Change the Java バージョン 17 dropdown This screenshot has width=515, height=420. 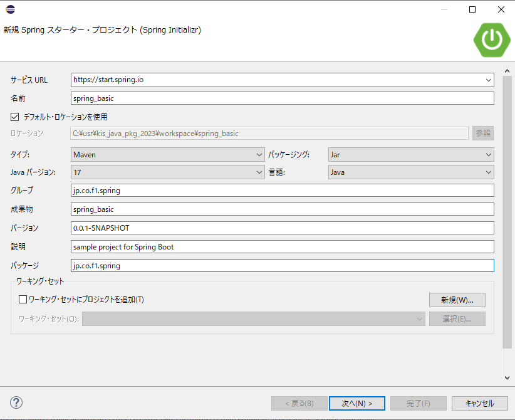pyautogui.click(x=167, y=172)
